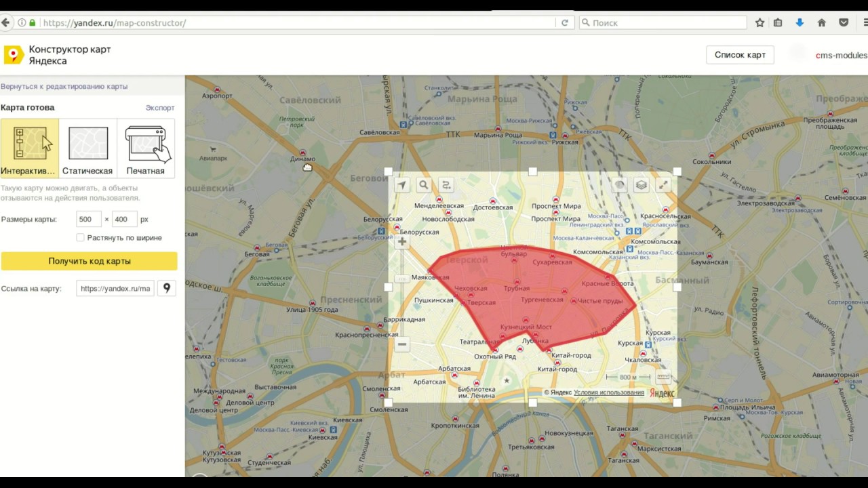
Task: Click the bottom-middle resize handle of the map frame
Action: (532, 403)
